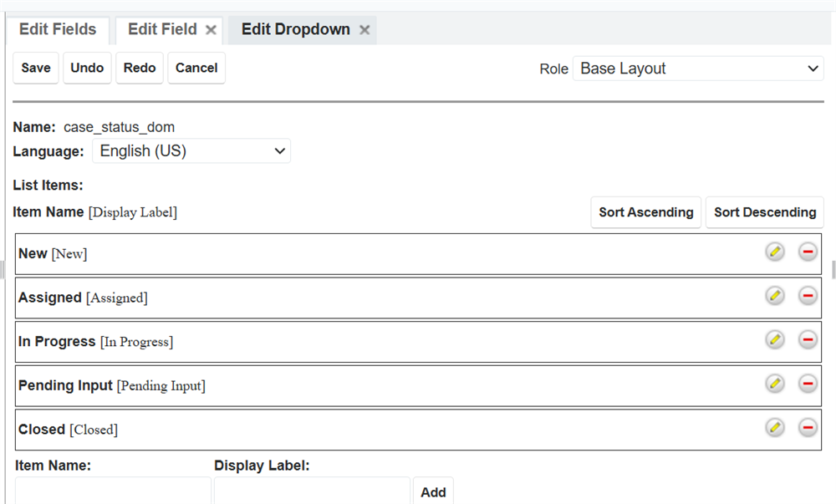Click the Sort Descending button
Image resolution: width=836 pixels, height=504 pixels.
(x=764, y=212)
